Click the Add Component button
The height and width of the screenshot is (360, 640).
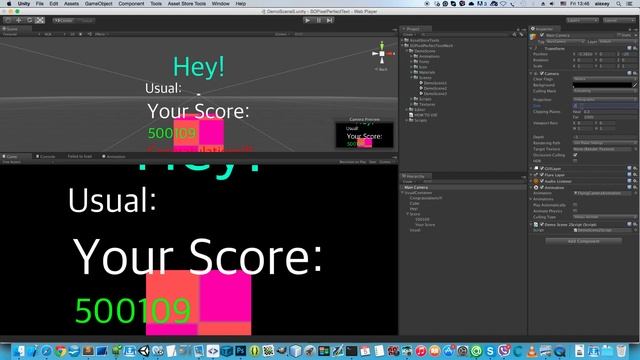click(584, 241)
